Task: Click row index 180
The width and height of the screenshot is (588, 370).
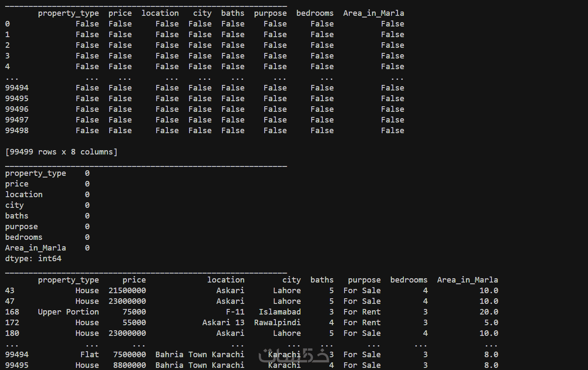Action: click(x=12, y=333)
